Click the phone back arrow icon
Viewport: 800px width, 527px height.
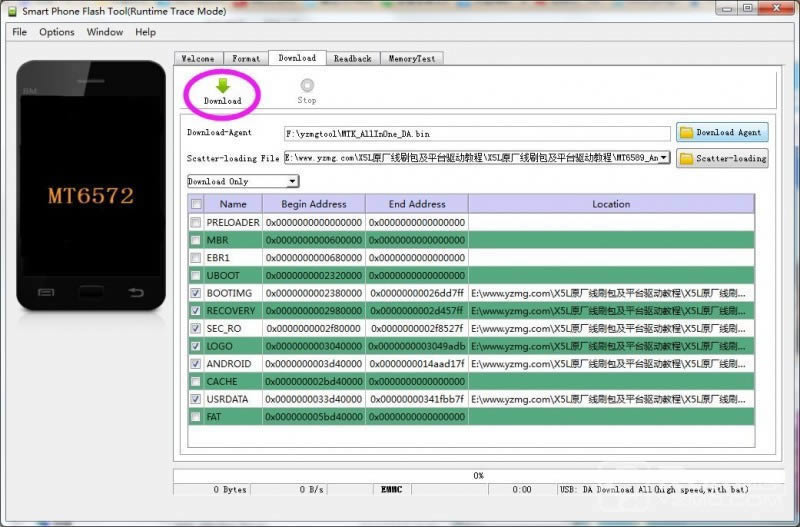pos(137,292)
